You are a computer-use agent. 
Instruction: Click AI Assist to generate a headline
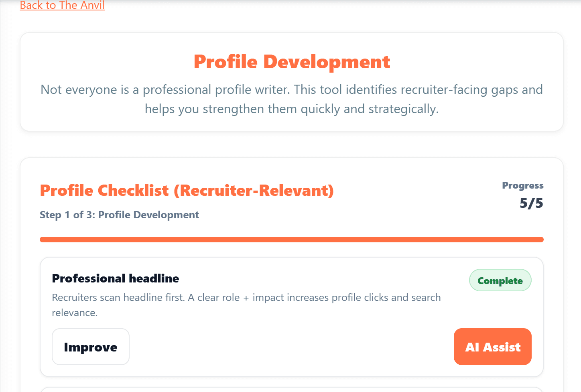pos(492,347)
